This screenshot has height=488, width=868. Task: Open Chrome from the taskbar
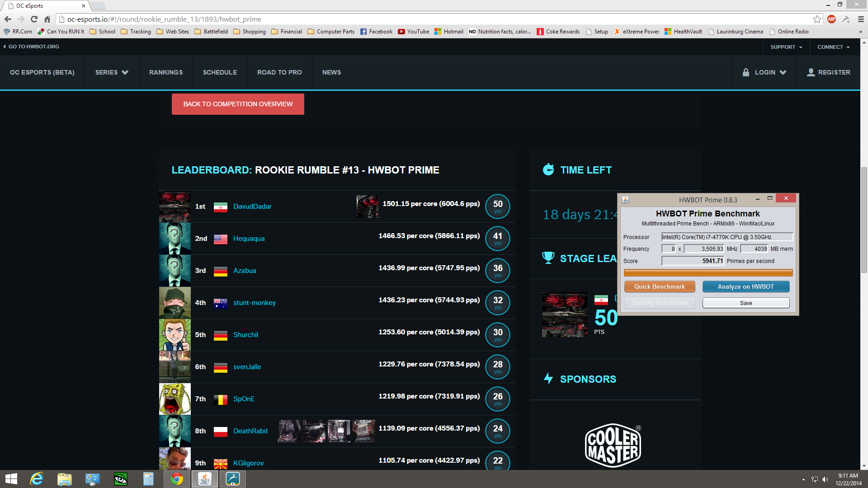pos(177,479)
